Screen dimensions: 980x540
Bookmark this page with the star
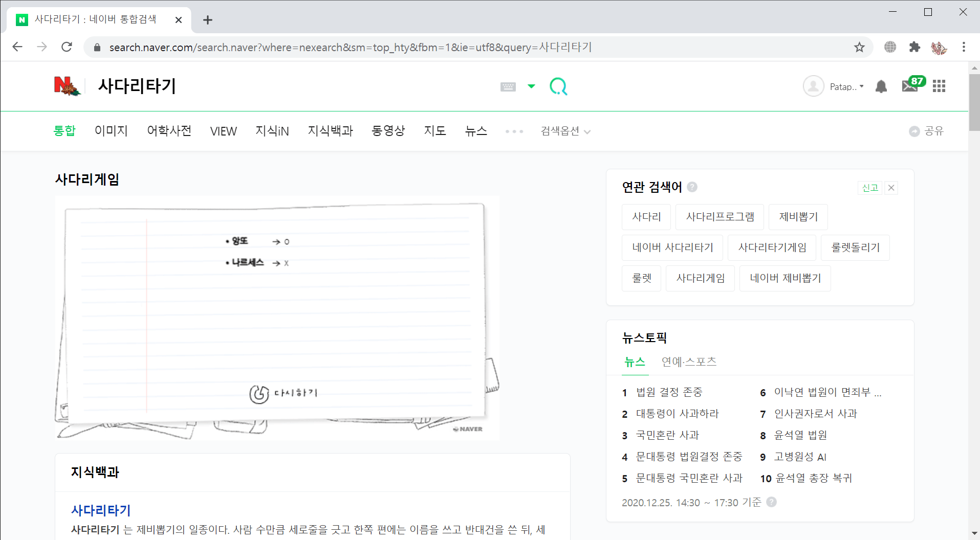click(x=859, y=47)
